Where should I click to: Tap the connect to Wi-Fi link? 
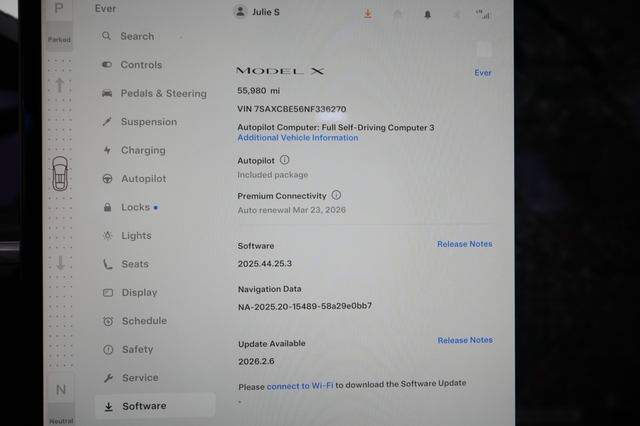pos(300,386)
